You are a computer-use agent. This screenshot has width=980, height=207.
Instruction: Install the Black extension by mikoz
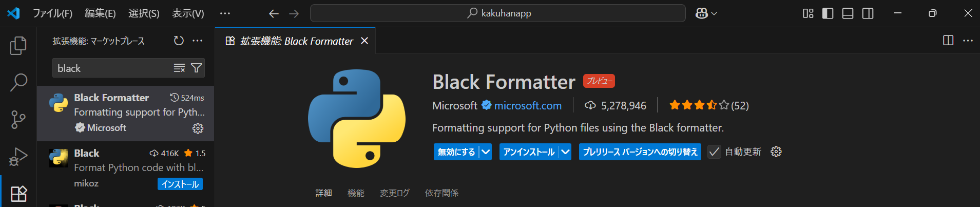pyautogui.click(x=180, y=184)
